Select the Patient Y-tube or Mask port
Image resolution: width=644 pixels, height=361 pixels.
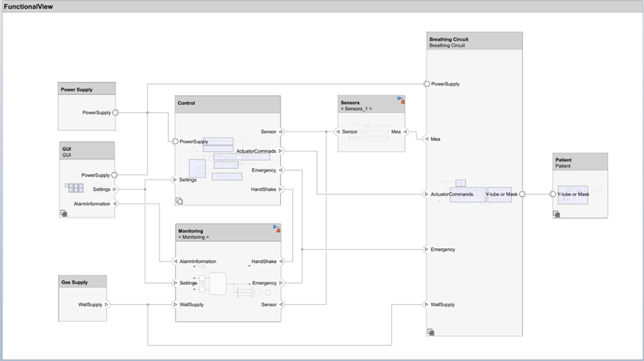[553, 194]
